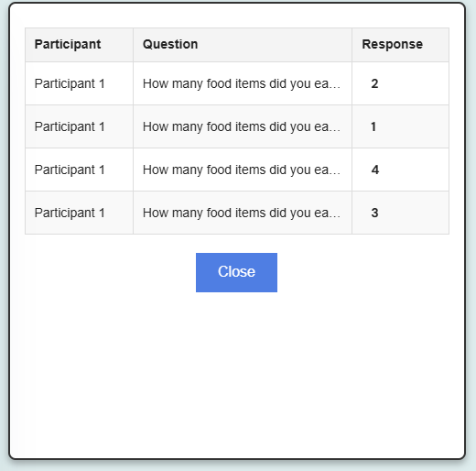The width and height of the screenshot is (476, 471).
Task: Click Participant 1 in the row with response 4
Action: 70,170
